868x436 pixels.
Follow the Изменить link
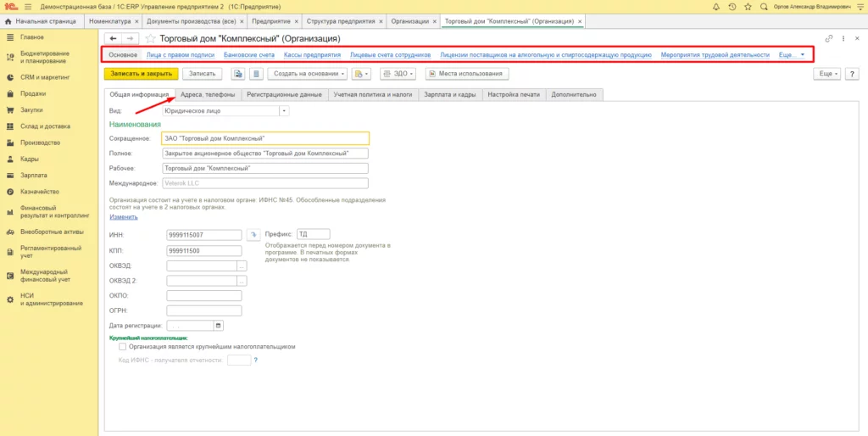click(x=124, y=217)
